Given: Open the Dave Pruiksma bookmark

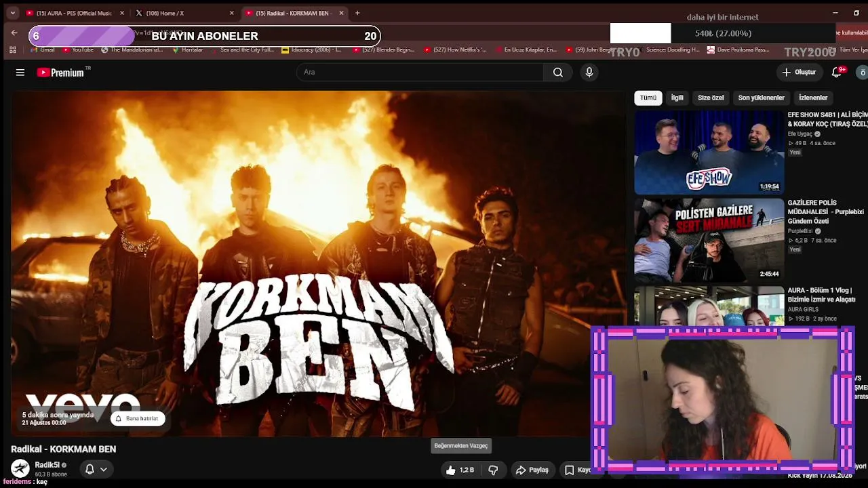Looking at the screenshot, I should pyautogui.click(x=738, y=50).
